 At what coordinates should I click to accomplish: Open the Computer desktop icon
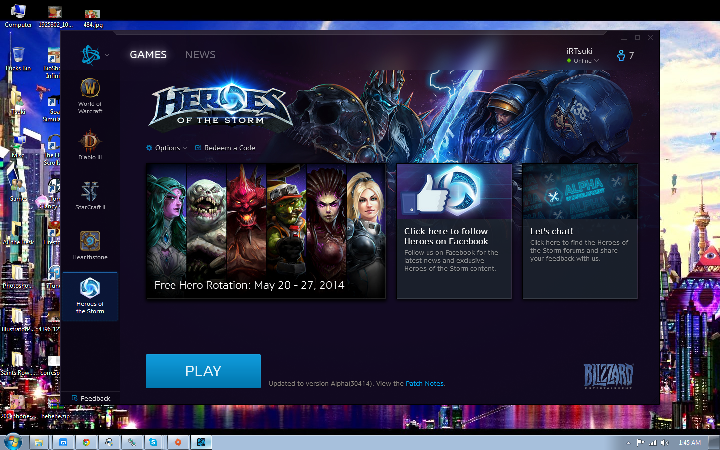pos(18,16)
